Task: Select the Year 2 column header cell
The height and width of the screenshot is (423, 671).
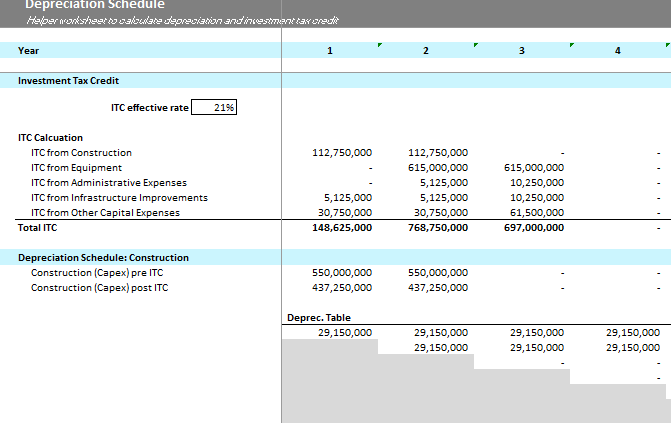Action: click(x=426, y=51)
